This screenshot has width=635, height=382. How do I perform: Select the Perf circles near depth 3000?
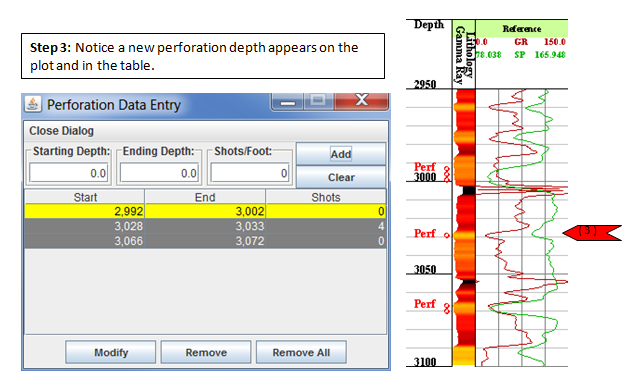click(447, 174)
